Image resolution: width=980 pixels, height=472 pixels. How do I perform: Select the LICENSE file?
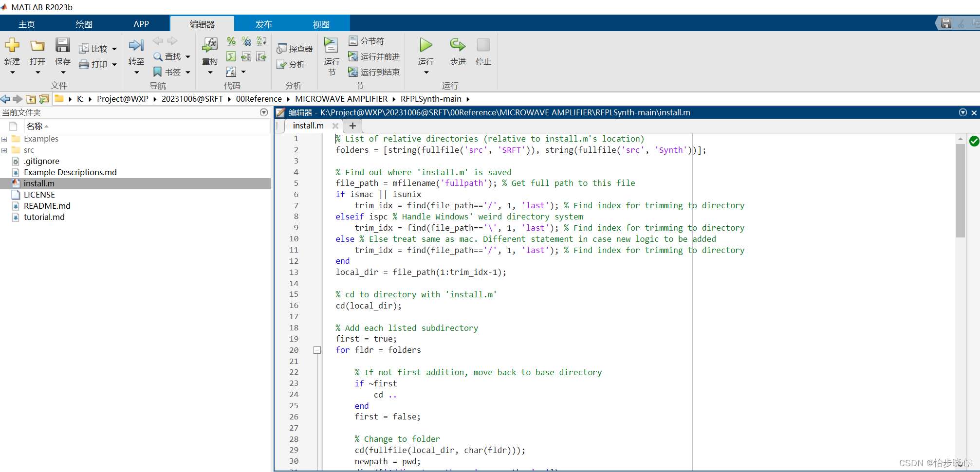click(x=39, y=195)
